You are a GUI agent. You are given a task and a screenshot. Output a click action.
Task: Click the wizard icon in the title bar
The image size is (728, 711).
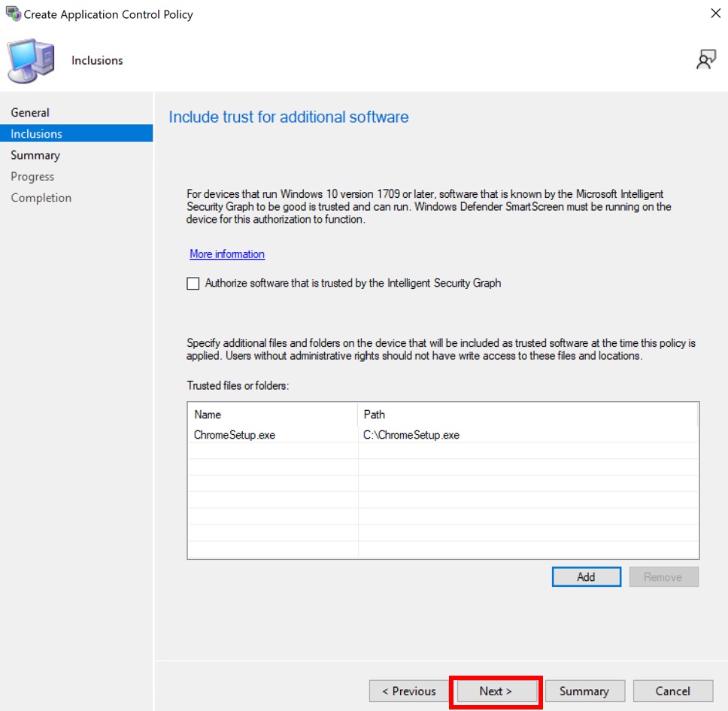[13, 14]
